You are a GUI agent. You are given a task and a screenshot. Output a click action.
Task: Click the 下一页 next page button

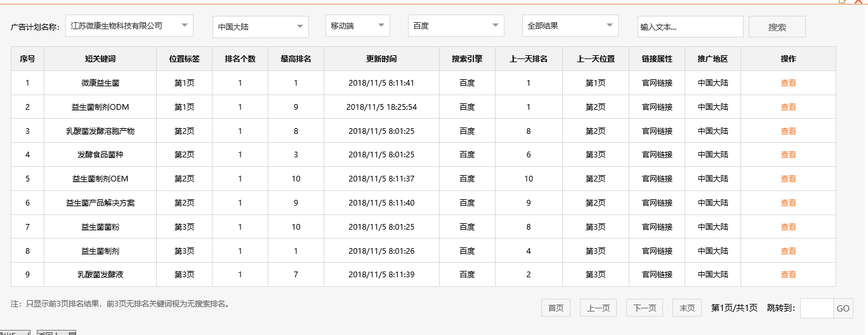pos(645,308)
